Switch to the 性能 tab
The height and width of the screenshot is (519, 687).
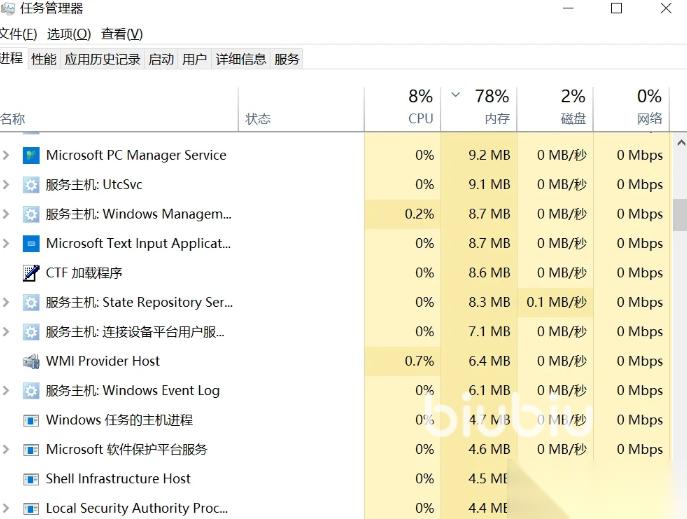(44, 59)
